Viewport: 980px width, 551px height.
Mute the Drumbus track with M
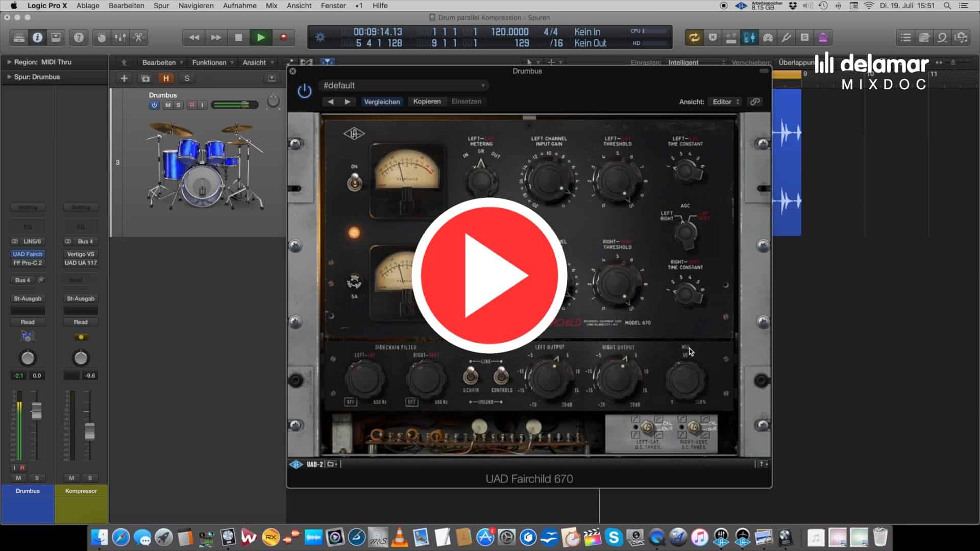pos(167,105)
